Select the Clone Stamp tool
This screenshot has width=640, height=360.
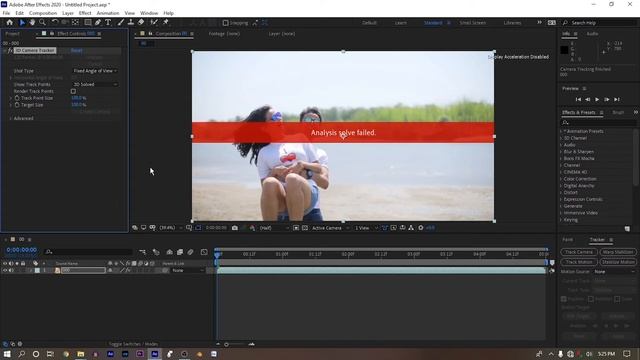pyautogui.click(x=131, y=22)
